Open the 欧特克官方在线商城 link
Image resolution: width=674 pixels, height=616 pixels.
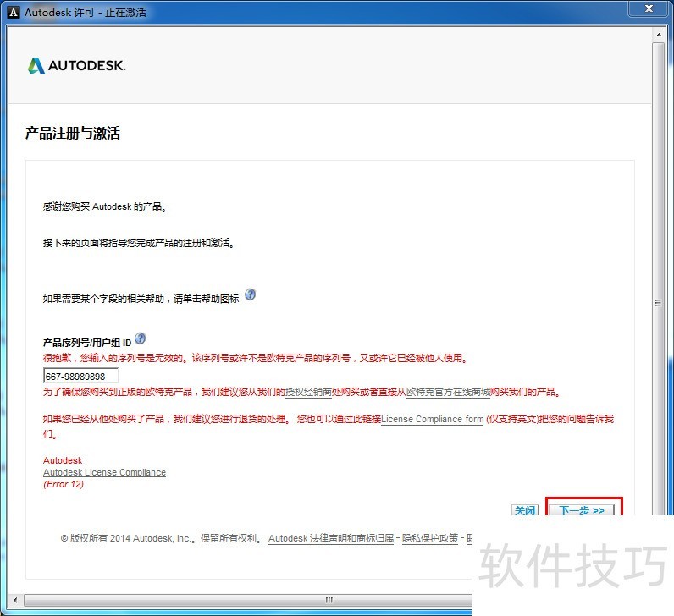tap(448, 393)
